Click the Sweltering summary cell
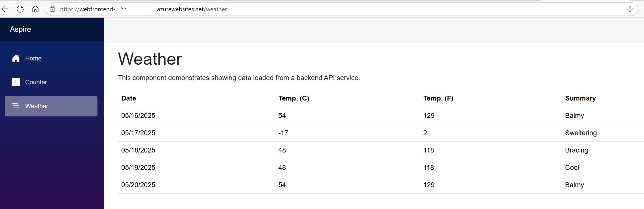Screen dimensions: 644x209 (x=581, y=133)
